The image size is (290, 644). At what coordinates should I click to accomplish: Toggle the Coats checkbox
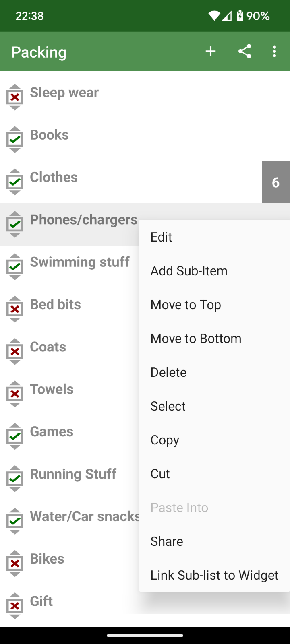tap(15, 351)
